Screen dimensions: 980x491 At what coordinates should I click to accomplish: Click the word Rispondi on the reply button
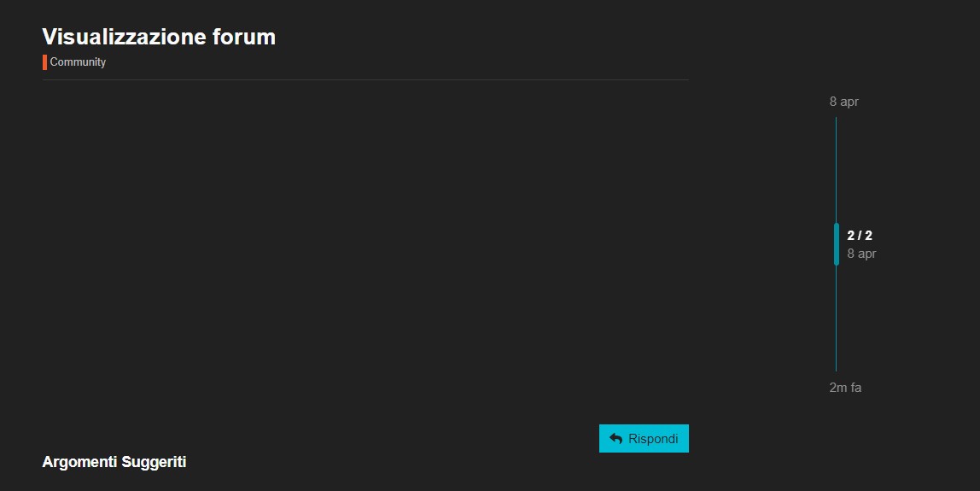653,438
